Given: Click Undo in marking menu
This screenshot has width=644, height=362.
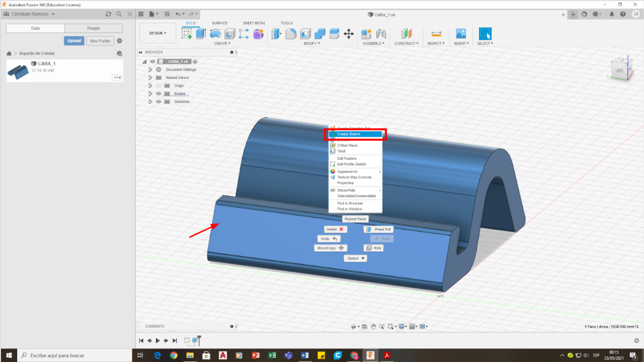Looking at the screenshot, I should [330, 239].
